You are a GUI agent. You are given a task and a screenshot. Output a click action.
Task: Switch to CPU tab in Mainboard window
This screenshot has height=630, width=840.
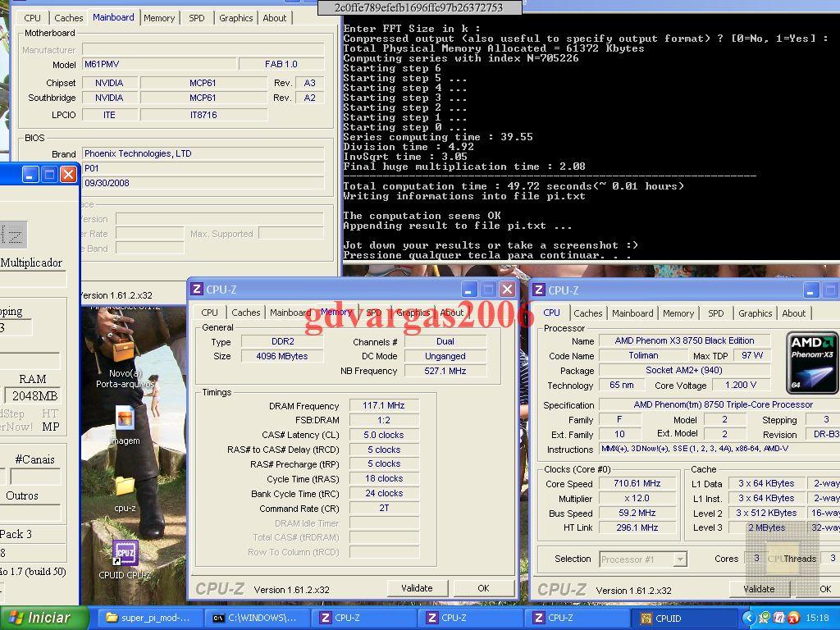click(32, 18)
